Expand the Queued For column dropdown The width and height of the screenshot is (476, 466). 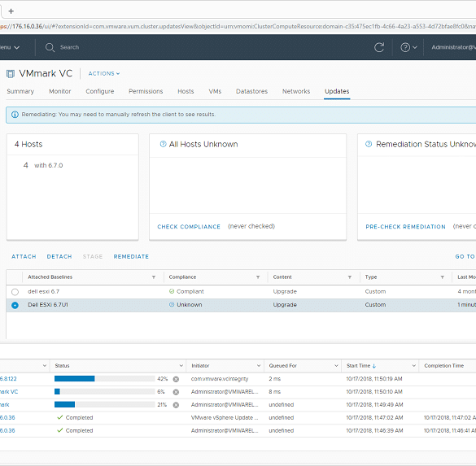click(x=336, y=366)
